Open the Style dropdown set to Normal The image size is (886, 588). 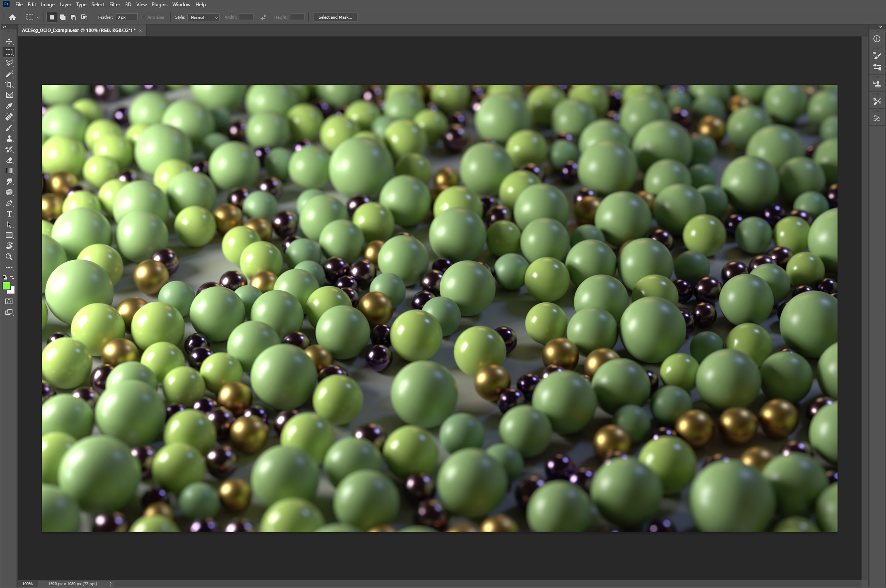point(203,17)
